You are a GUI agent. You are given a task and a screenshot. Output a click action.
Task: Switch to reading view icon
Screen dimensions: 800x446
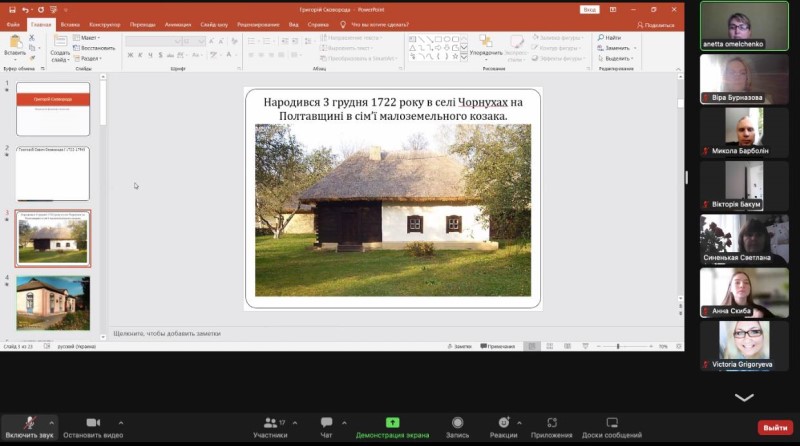(567, 346)
